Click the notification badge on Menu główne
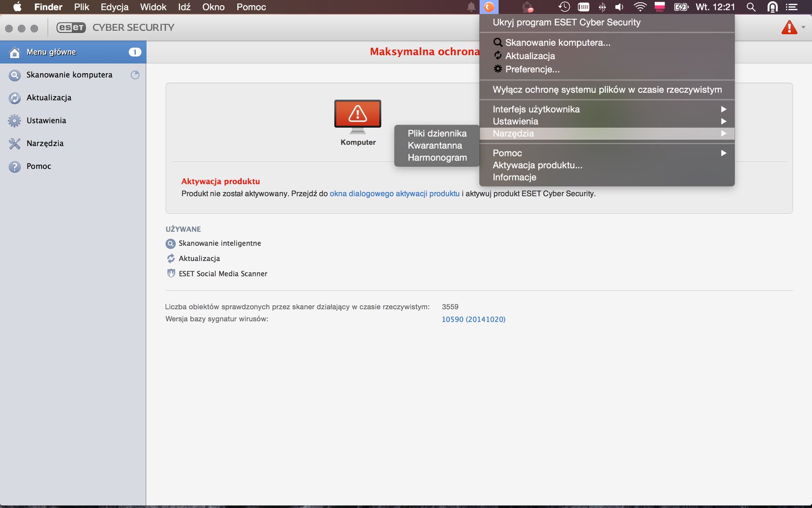812x508 pixels. coord(135,52)
